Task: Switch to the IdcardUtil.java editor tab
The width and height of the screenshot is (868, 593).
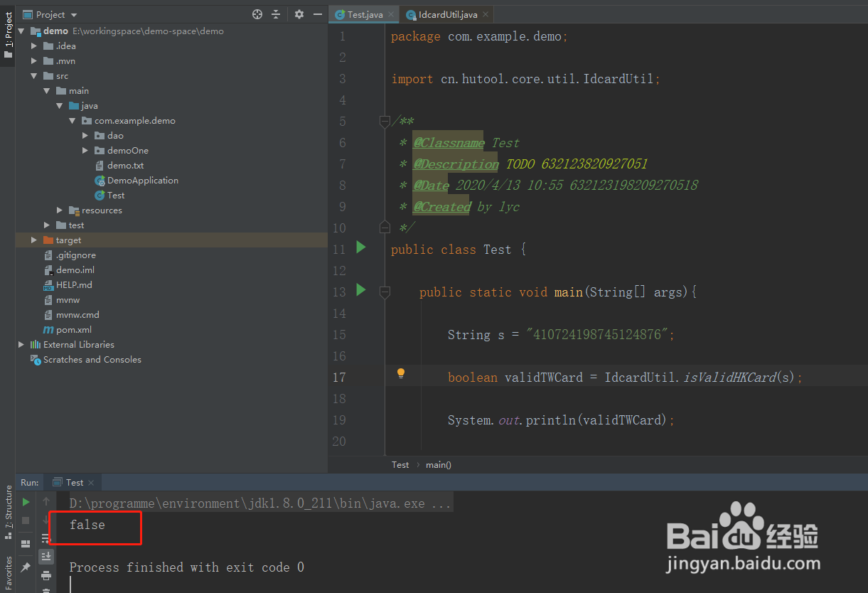Action: click(x=447, y=14)
